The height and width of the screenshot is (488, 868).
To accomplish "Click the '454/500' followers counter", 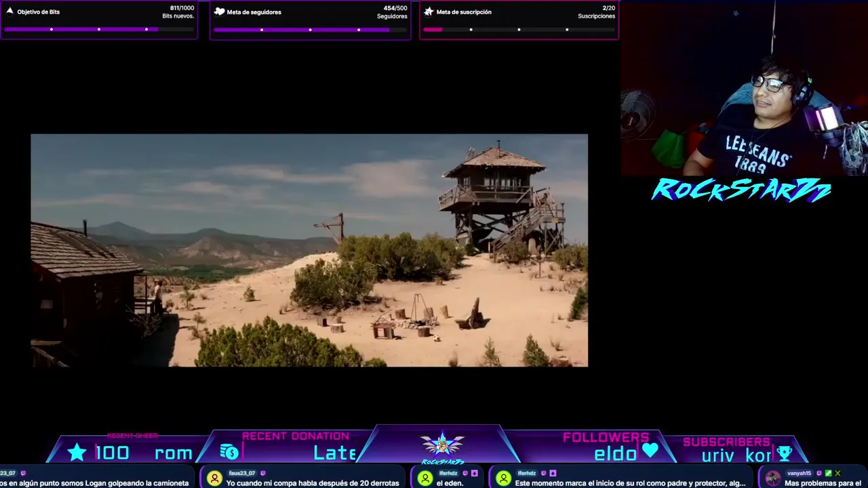I will [x=395, y=8].
